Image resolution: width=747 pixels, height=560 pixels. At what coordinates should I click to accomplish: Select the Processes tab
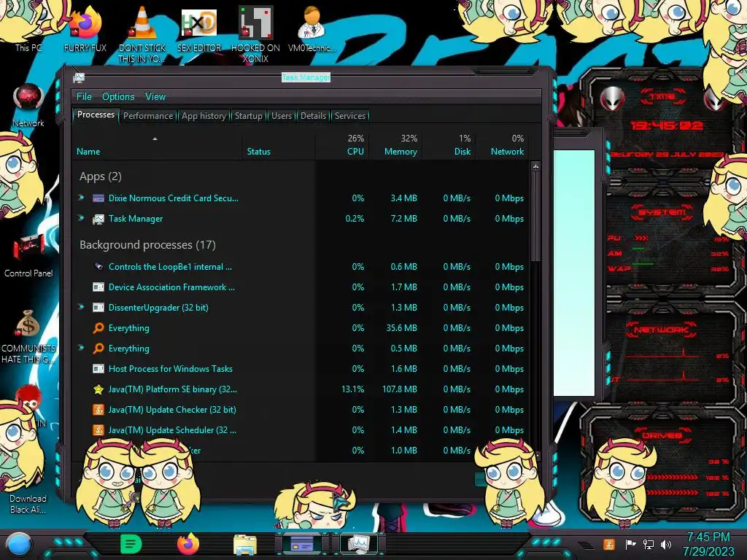(x=96, y=114)
